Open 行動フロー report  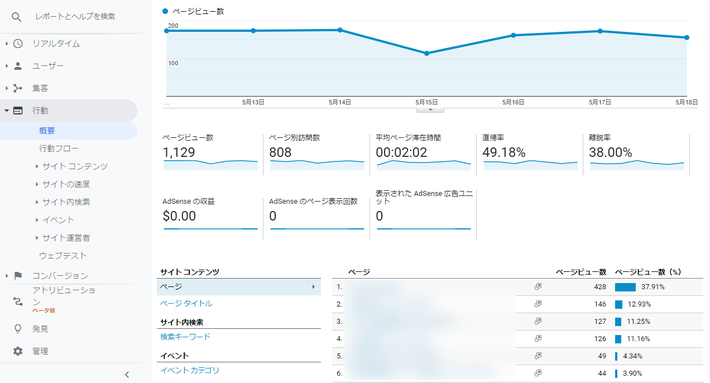point(58,148)
